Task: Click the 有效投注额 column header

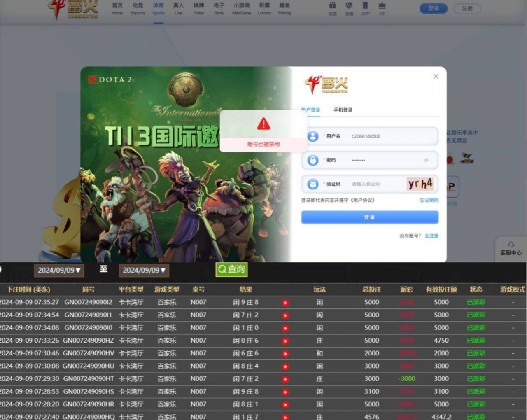Action: click(441, 289)
